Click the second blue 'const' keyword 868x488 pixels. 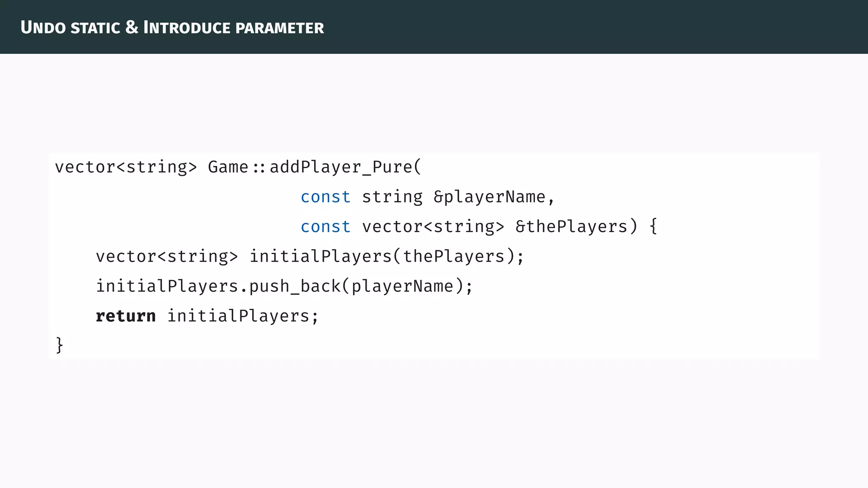pos(325,227)
